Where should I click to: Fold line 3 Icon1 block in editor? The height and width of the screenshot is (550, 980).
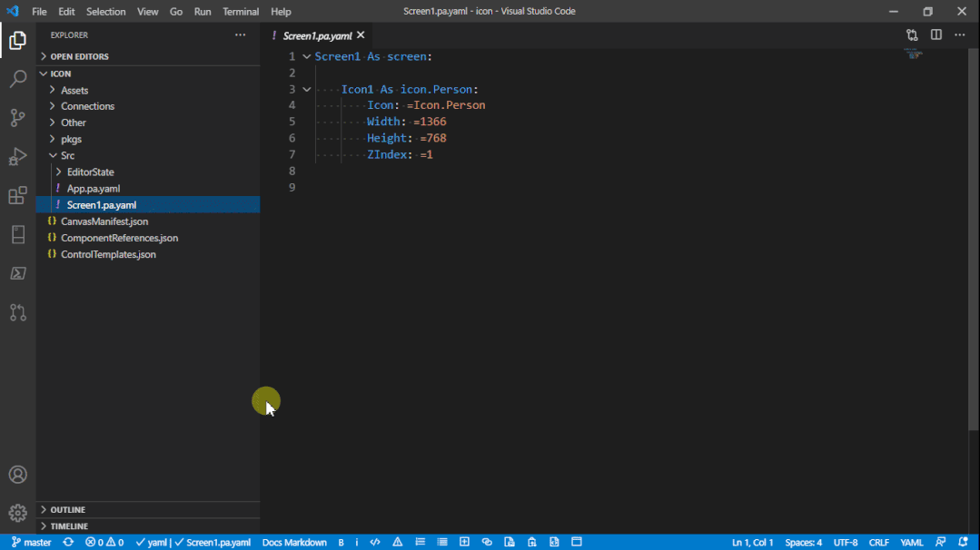point(307,89)
